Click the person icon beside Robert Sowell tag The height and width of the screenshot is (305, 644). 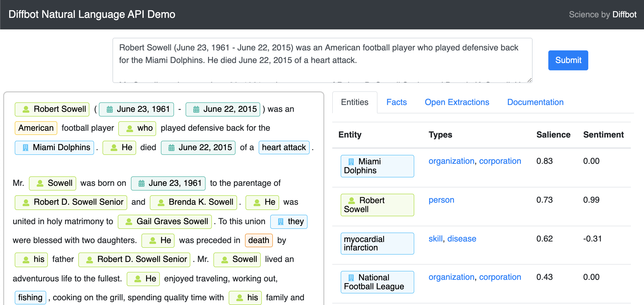coord(26,109)
